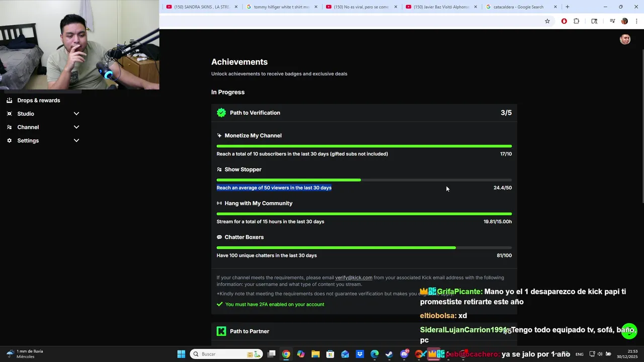Click the Monetize My Channel progress bar
The height and width of the screenshot is (362, 644).
pyautogui.click(x=364, y=146)
